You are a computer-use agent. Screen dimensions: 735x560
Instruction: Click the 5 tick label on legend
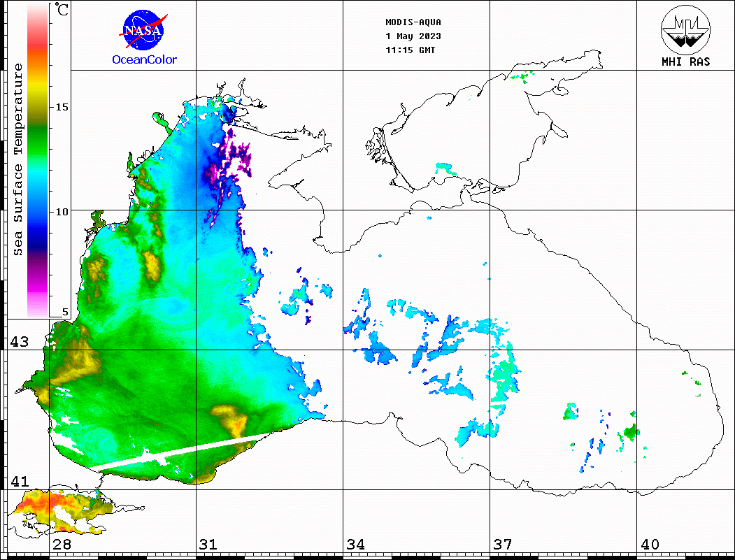(65, 313)
